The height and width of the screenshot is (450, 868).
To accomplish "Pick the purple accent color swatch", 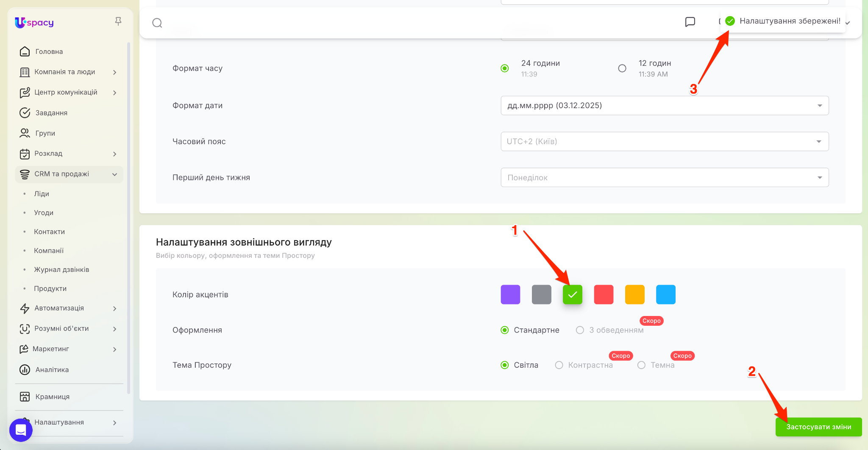I will point(510,295).
